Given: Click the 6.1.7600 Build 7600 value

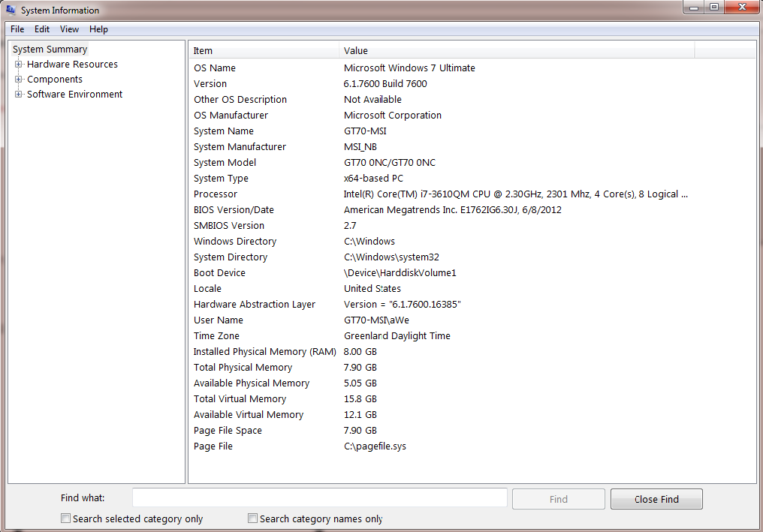Looking at the screenshot, I should pos(385,83).
